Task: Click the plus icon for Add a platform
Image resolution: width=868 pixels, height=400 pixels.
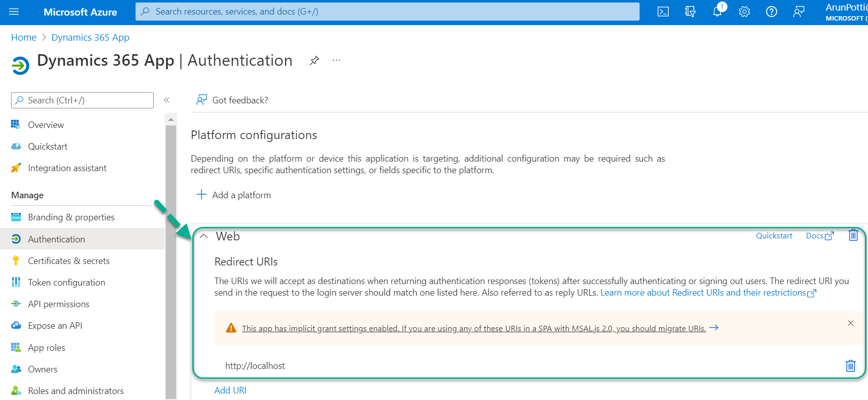Action: (x=201, y=194)
